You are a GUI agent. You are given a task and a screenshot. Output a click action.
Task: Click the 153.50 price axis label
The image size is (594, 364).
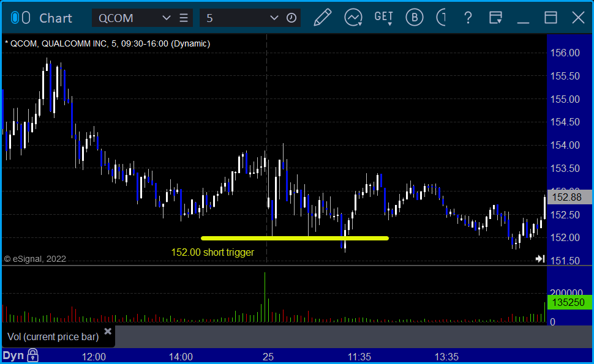(x=565, y=168)
